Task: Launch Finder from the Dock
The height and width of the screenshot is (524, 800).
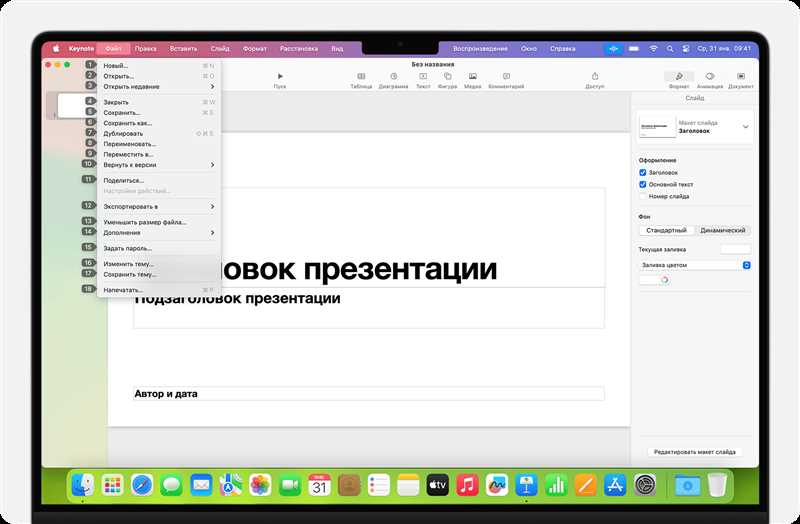Action: tap(83, 485)
